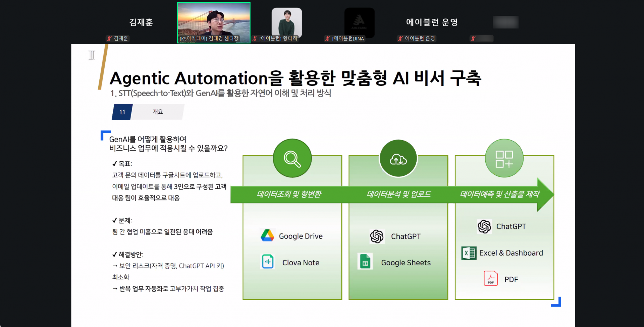The image size is (644, 327).
Task: Click the Google Sheets icon
Action: [x=365, y=262]
